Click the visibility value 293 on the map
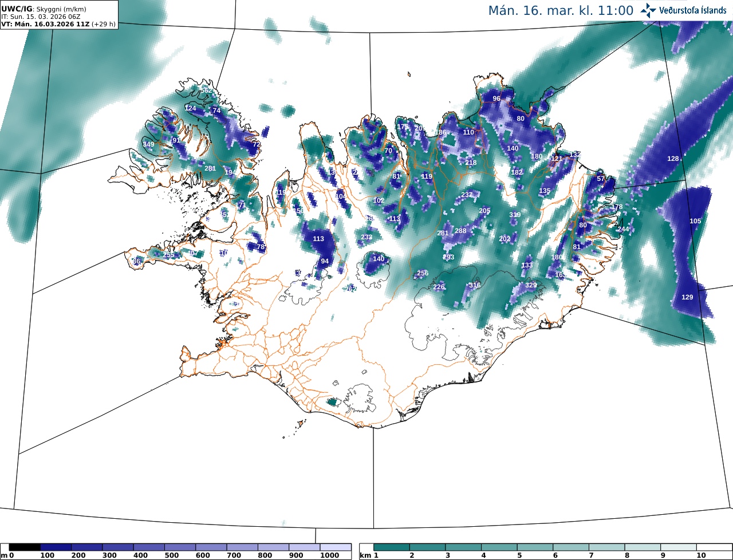 [448, 257]
